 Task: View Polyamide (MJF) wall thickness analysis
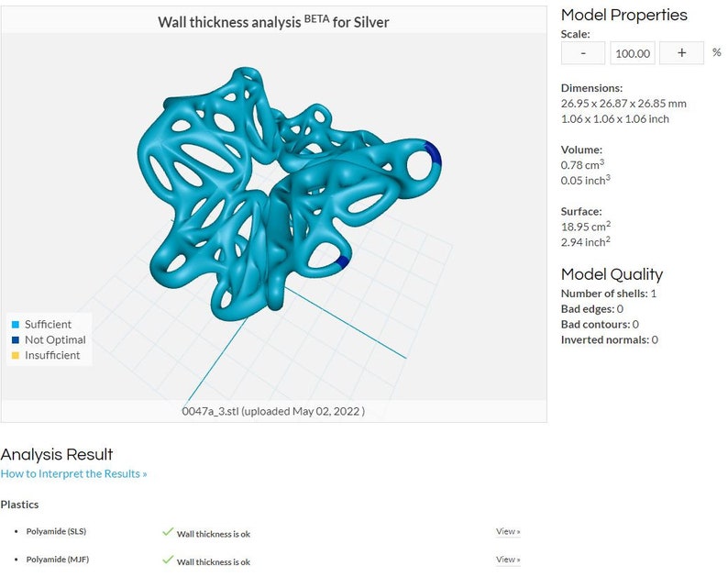(x=508, y=560)
